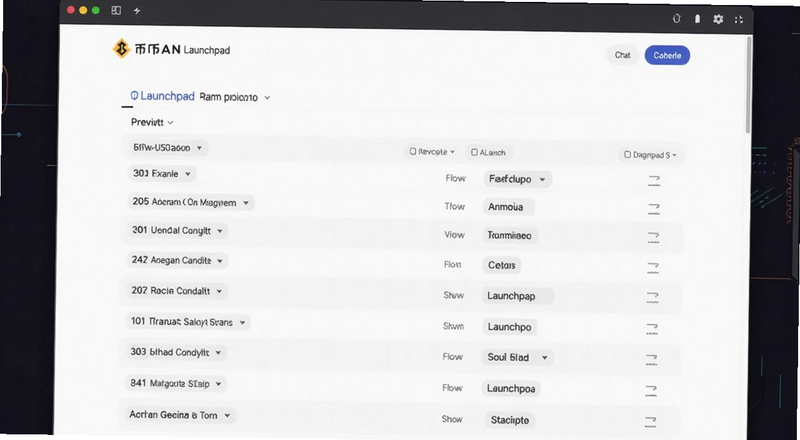Open the 202 Racia Condaltt dropdown
This screenshot has width=800, height=440.
177,291
